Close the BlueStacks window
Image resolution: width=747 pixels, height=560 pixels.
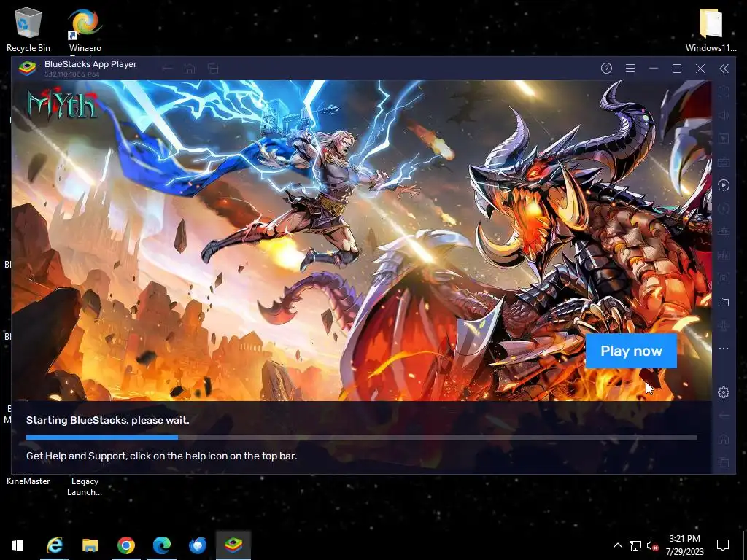pos(700,69)
